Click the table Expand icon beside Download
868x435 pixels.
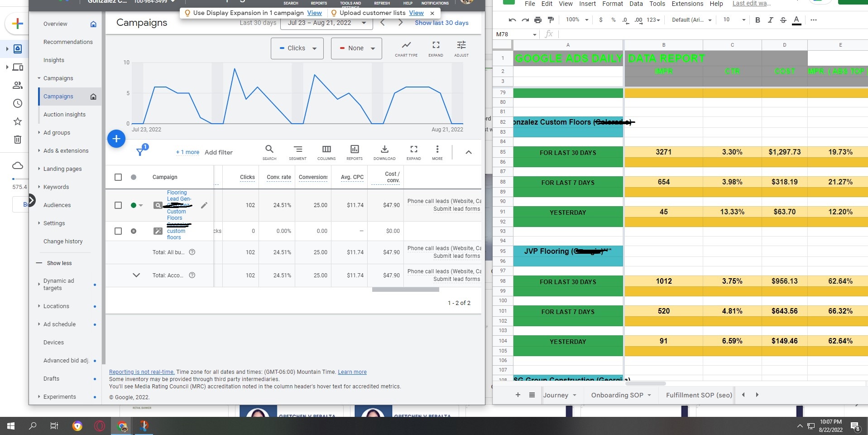413,152
